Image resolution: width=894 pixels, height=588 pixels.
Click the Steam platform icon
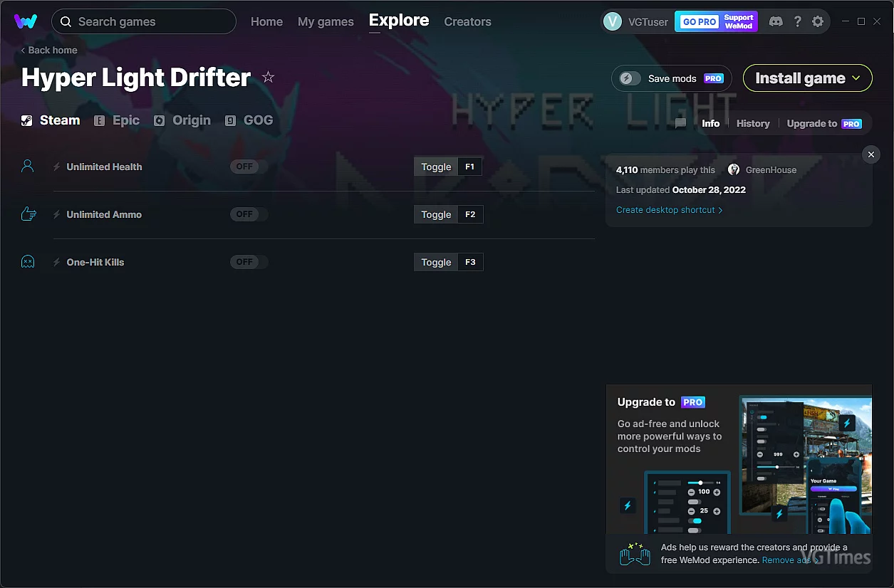[26, 120]
